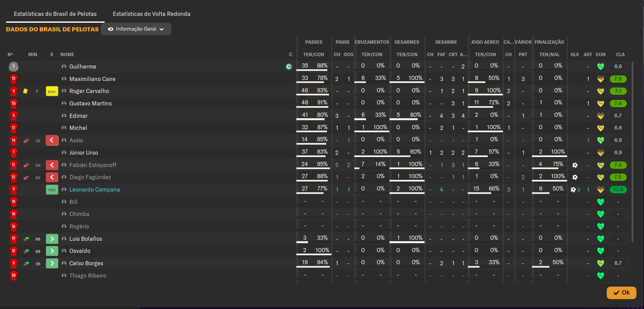Click green swap arrows icon for Osvaldo
Image resolution: width=644 pixels, height=309 pixels.
point(26,251)
